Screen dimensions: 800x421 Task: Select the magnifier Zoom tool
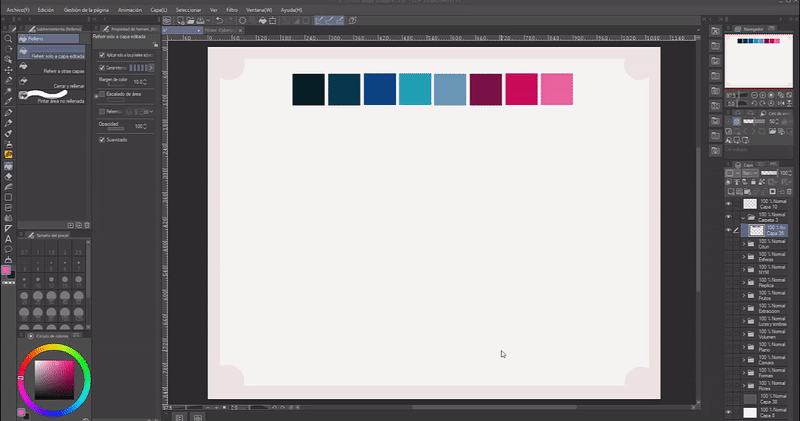[8, 40]
